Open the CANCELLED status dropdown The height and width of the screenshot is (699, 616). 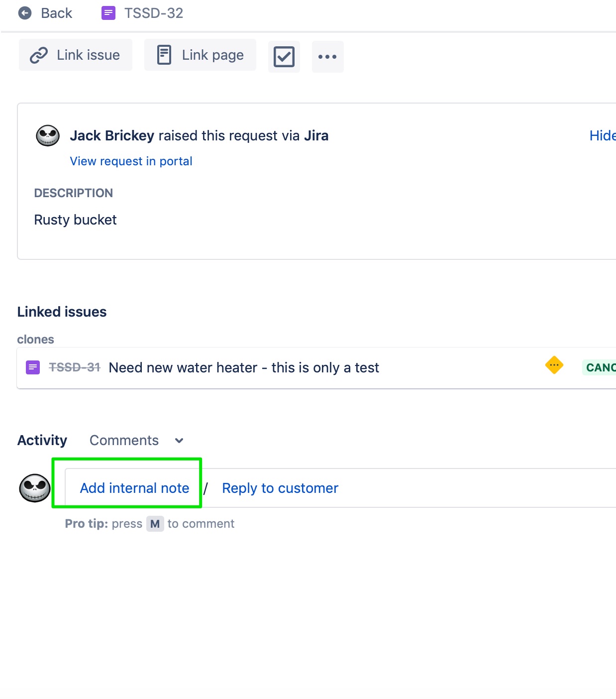coord(605,367)
